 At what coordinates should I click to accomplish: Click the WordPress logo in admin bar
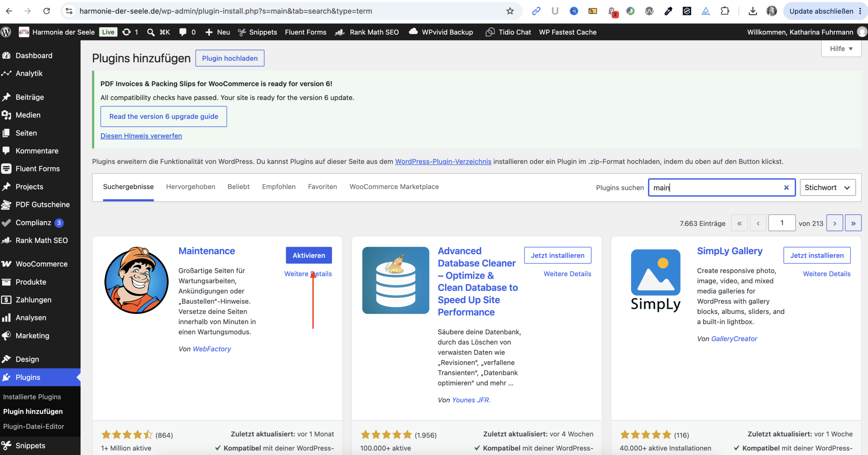tap(6, 32)
